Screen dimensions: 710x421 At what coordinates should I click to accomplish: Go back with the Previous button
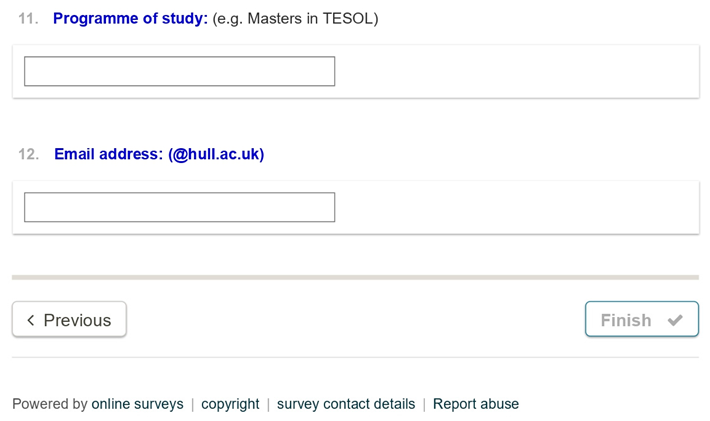pos(69,320)
